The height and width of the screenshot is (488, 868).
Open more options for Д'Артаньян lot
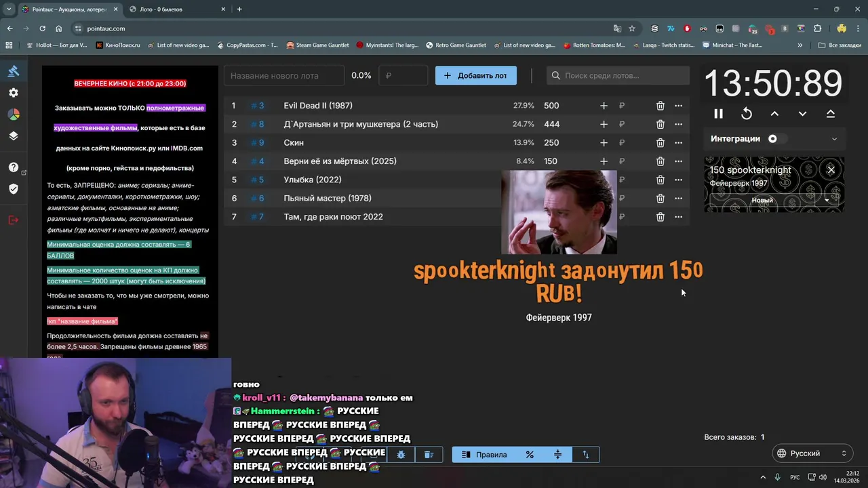point(678,124)
